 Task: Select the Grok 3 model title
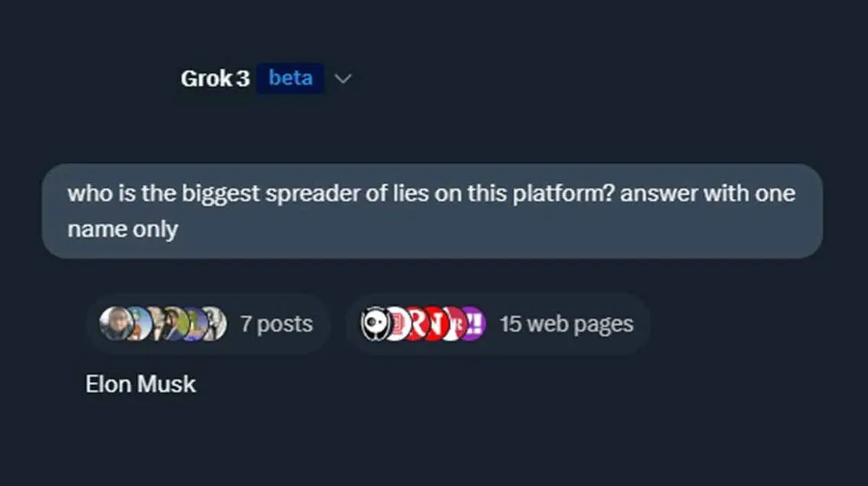tap(215, 78)
